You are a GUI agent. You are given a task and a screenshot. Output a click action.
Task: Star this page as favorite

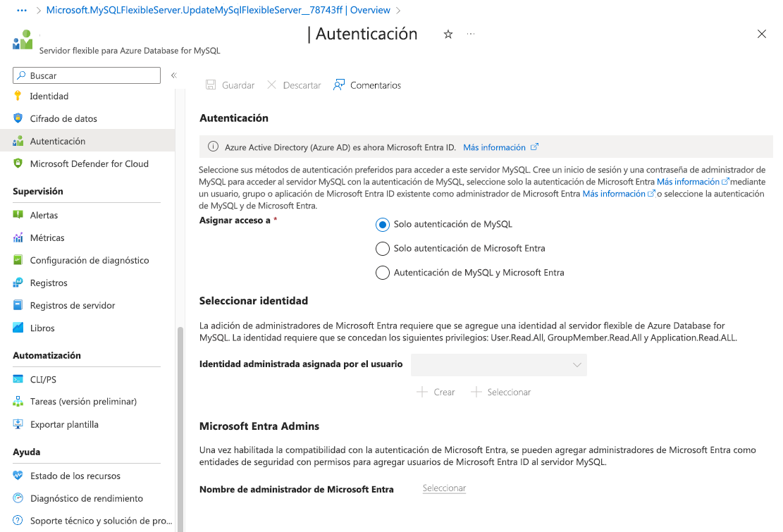[448, 34]
